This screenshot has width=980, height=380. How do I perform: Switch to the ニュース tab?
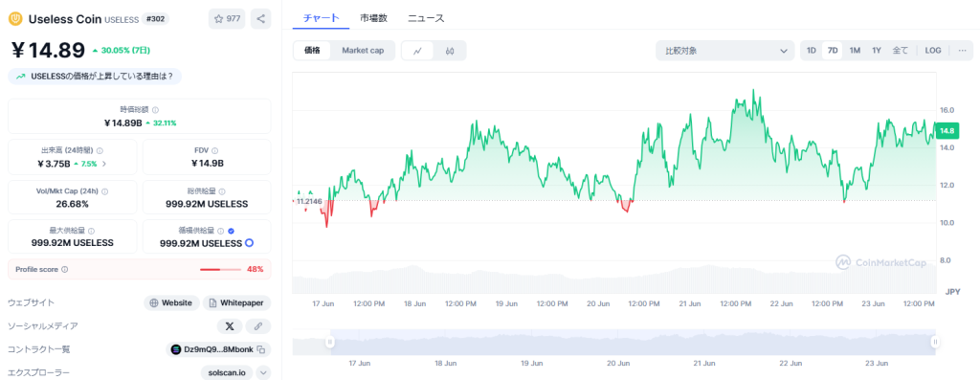tap(426, 18)
